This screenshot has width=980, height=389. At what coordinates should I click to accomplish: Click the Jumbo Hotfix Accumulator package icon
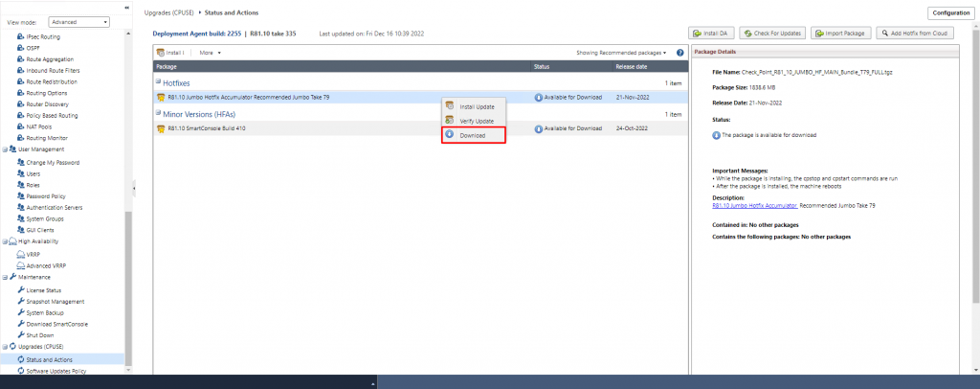pos(161,98)
